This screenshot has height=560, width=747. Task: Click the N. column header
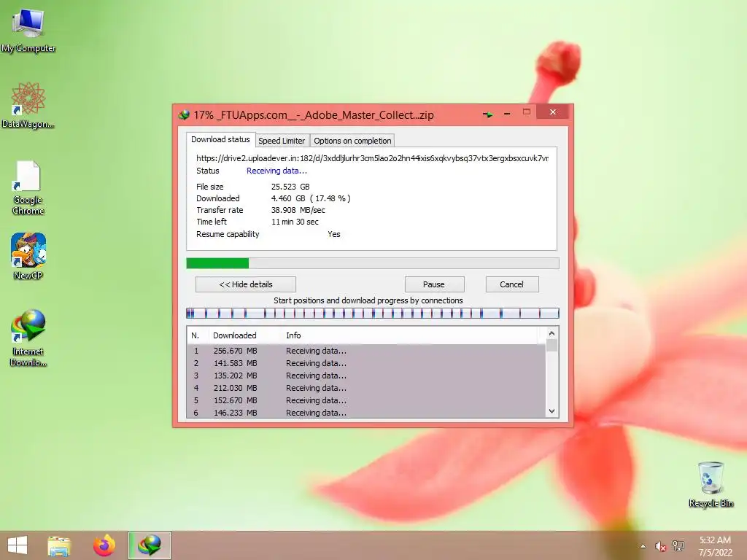coord(197,335)
